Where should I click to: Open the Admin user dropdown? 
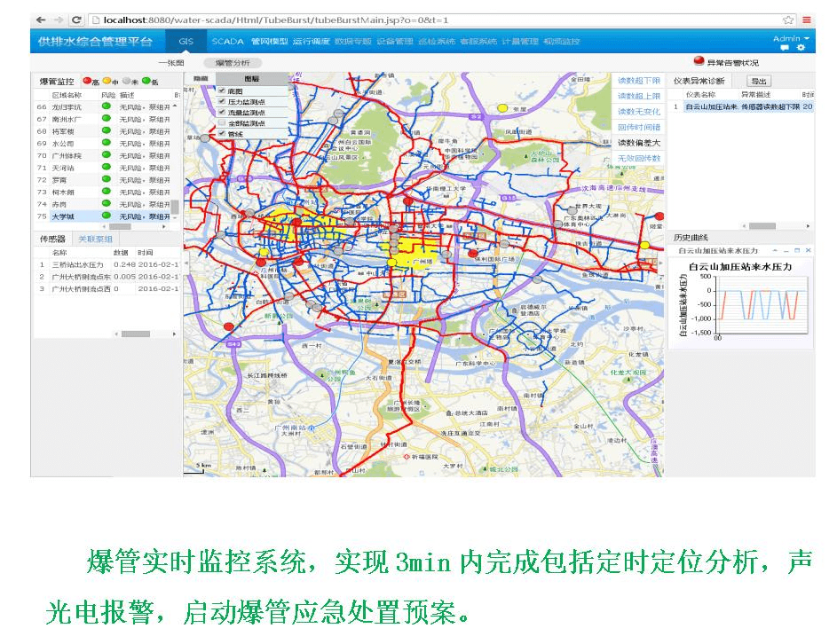[x=791, y=38]
